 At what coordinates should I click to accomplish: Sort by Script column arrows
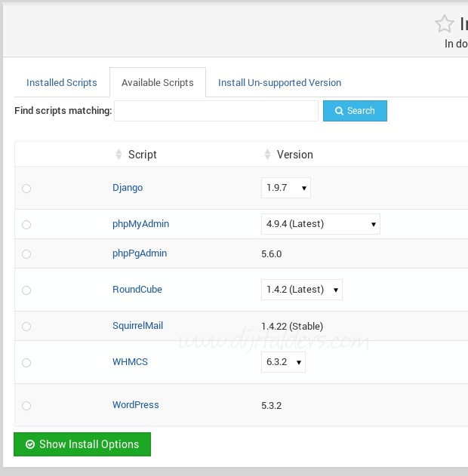119,154
